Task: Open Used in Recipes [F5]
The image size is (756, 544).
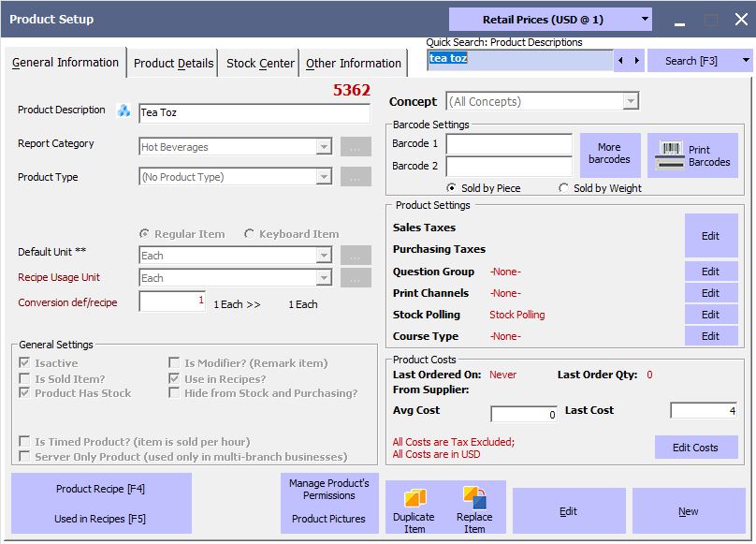Action: click(x=101, y=519)
